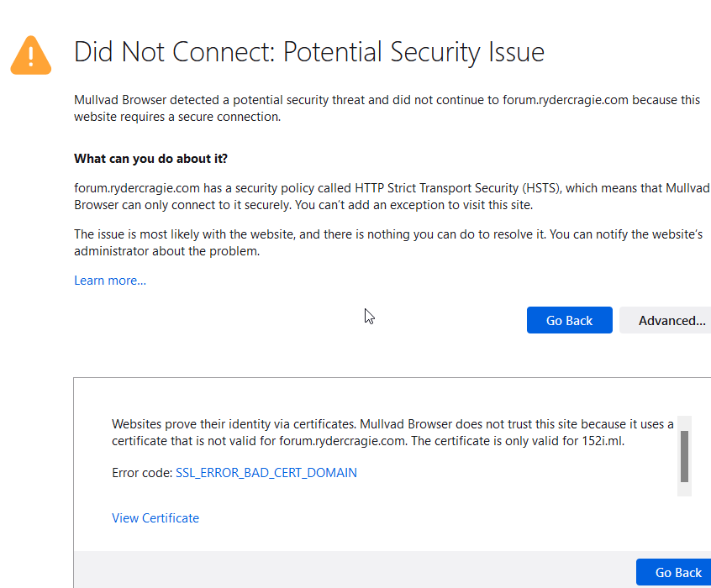The height and width of the screenshot is (588, 711).
Task: Click the orange warning triangle icon
Action: point(30,55)
